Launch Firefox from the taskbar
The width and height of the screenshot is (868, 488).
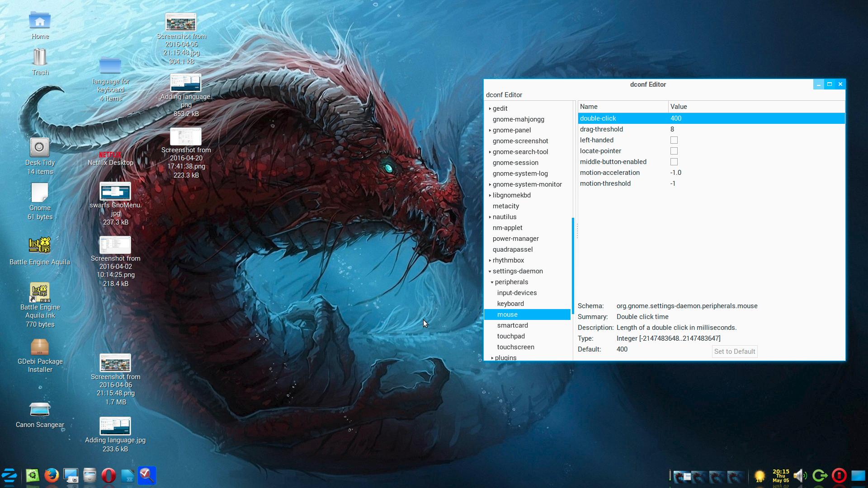[x=52, y=475]
